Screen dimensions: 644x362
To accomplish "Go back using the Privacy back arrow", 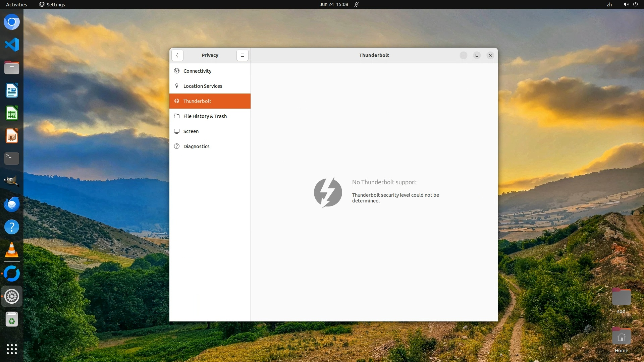I will click(x=177, y=55).
